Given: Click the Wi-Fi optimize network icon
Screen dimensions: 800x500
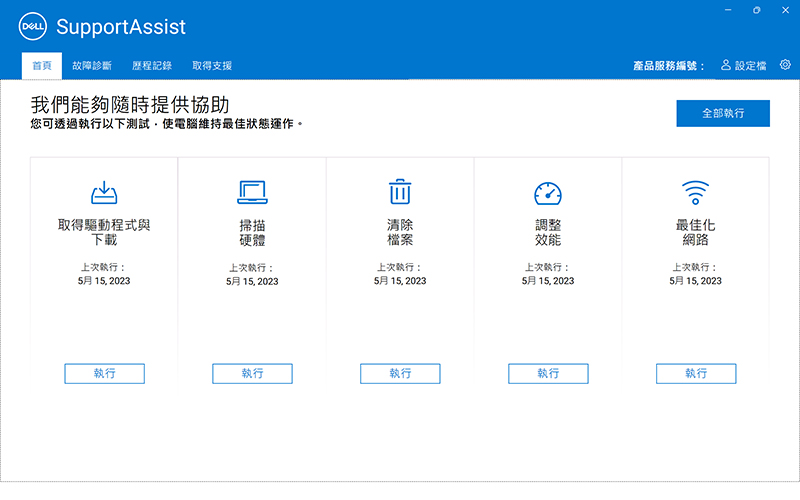Looking at the screenshot, I should click(x=695, y=192).
